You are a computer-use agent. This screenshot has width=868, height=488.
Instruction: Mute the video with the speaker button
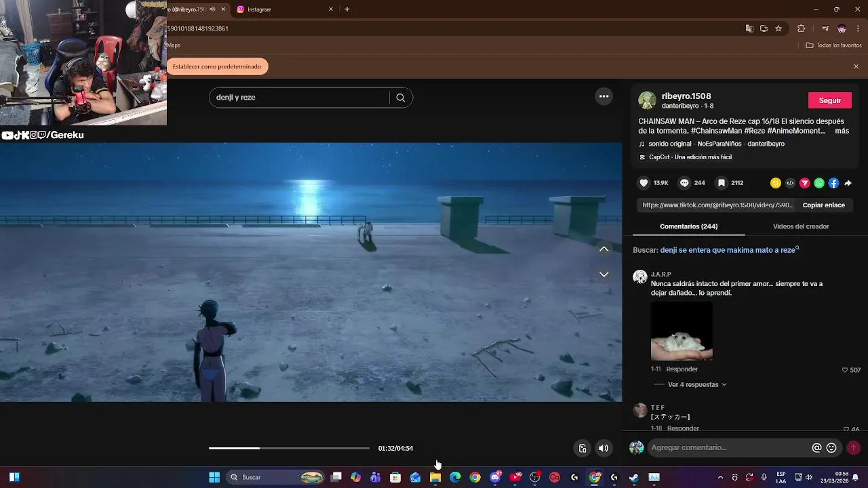604,448
